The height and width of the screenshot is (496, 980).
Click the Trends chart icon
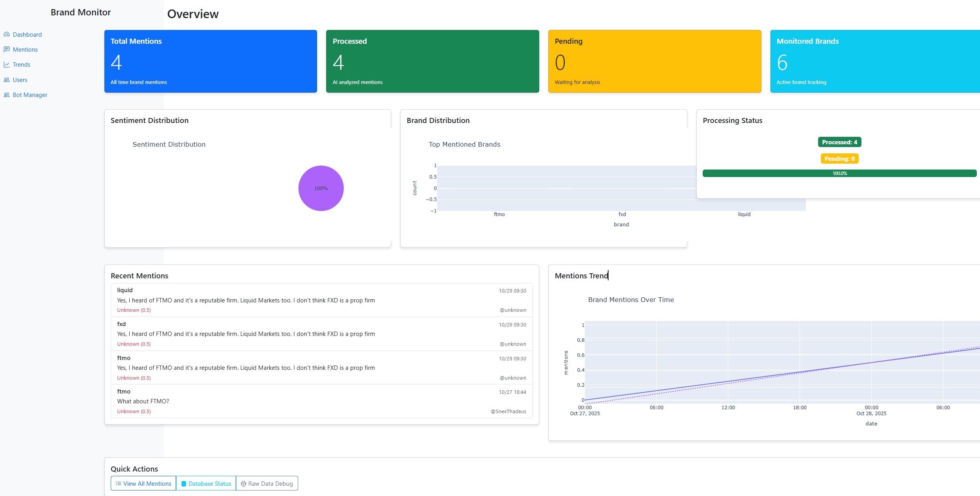[7, 64]
